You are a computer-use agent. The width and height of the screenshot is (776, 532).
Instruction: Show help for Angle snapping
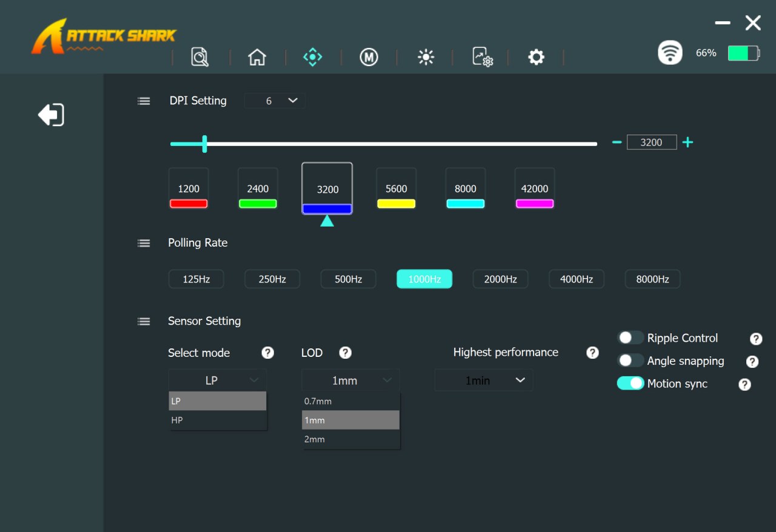click(752, 362)
